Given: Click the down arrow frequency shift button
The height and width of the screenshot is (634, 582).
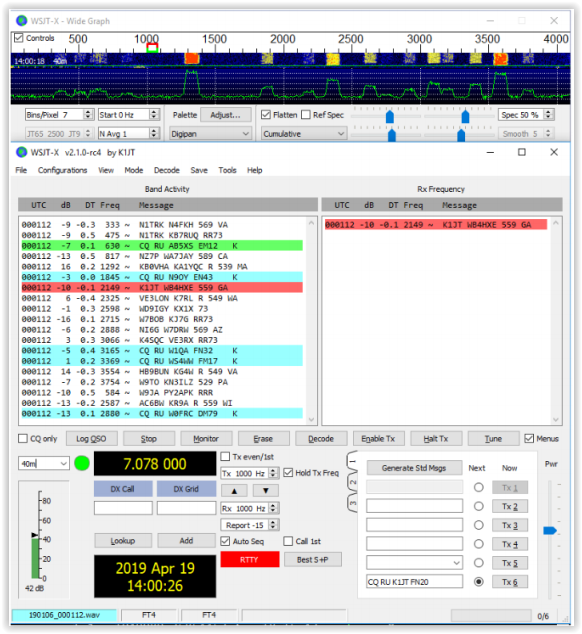Looking at the screenshot, I should (266, 491).
